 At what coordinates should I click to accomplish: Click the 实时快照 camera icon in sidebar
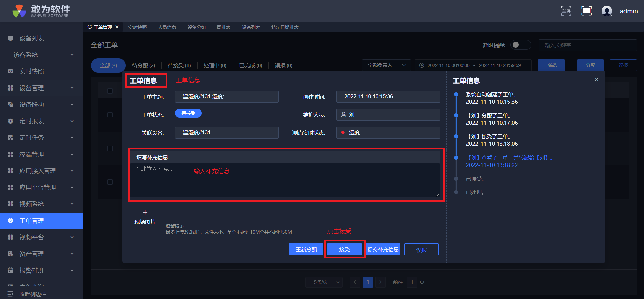(x=11, y=71)
